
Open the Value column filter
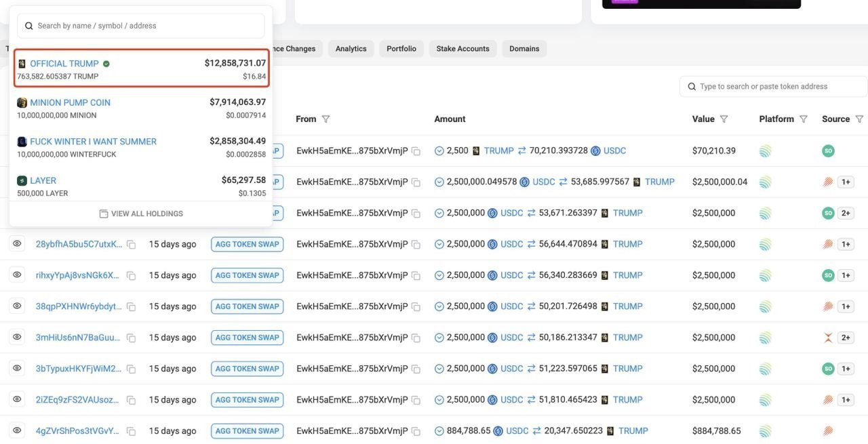click(724, 119)
